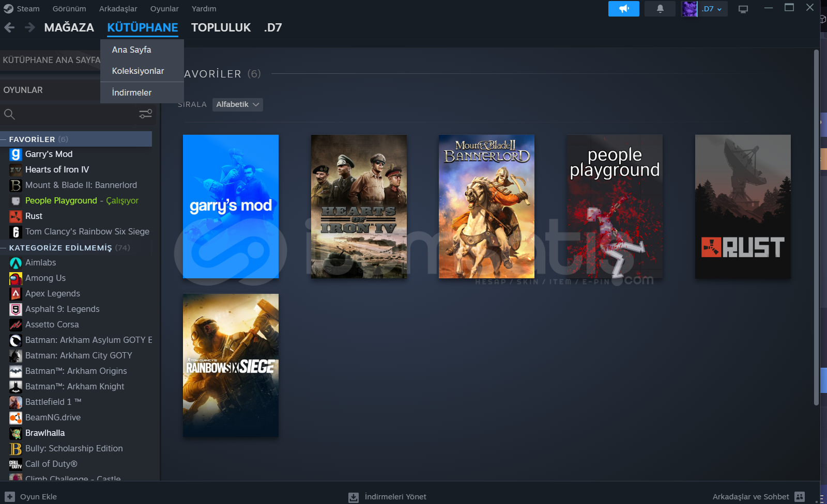The image size is (827, 504).
Task: Collapse the FAVORİLER category
Action: [x=3, y=139]
